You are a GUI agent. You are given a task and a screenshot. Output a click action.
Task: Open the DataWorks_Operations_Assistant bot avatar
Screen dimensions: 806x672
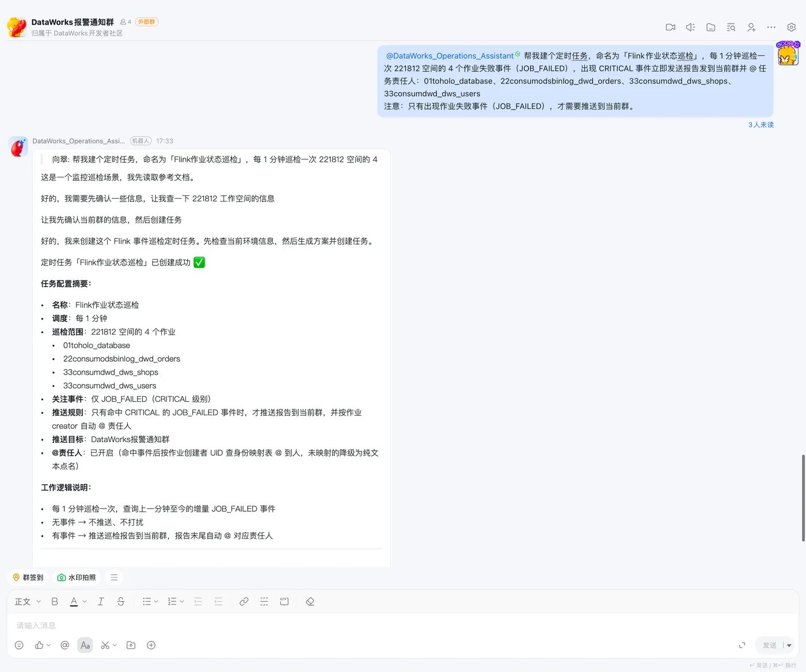(18, 146)
